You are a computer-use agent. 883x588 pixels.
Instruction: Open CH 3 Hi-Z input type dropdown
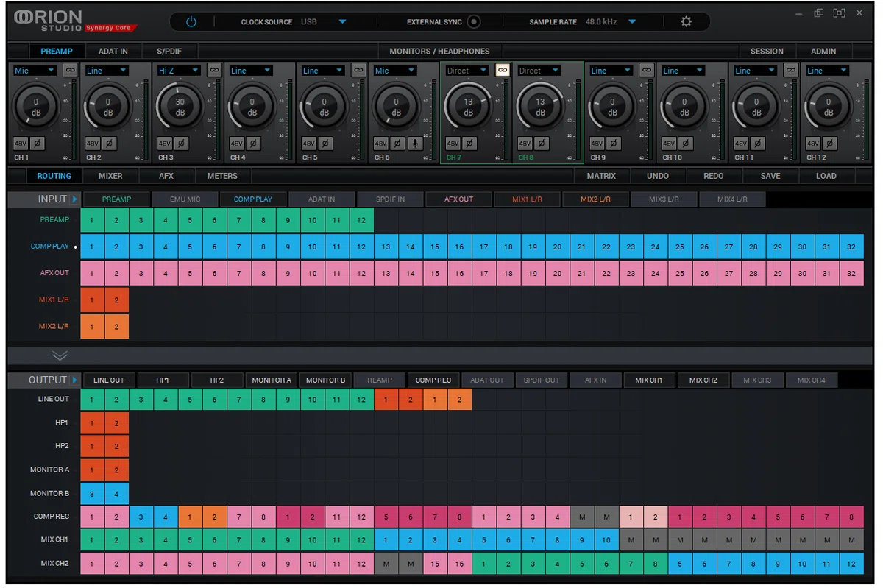179,71
